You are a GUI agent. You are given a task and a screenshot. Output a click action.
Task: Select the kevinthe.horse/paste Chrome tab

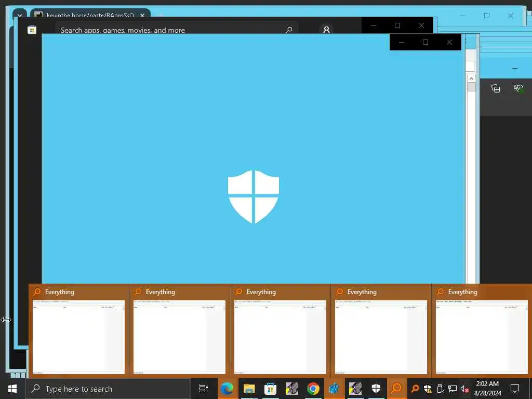pos(90,15)
